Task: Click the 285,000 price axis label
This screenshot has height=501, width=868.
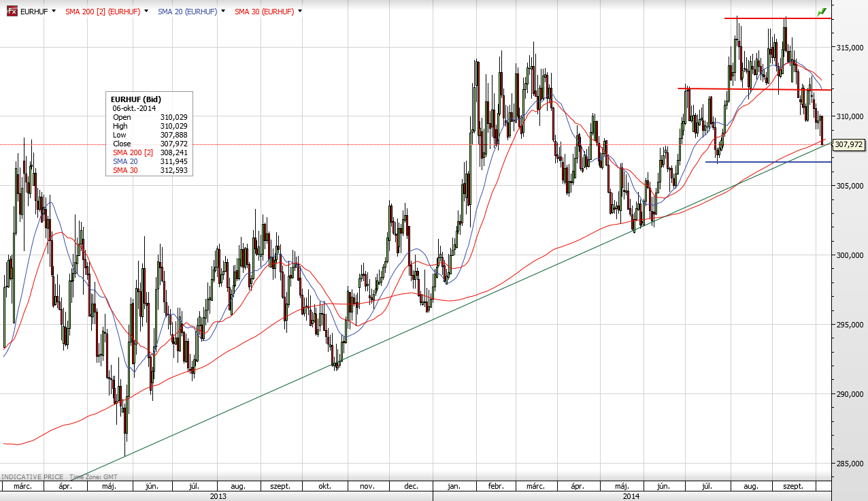Action: coord(852,464)
